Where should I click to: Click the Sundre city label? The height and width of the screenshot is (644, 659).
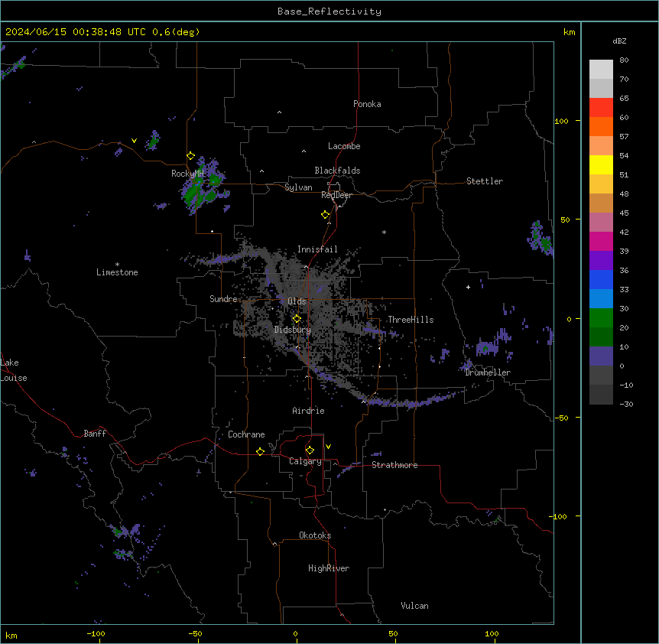(x=223, y=299)
